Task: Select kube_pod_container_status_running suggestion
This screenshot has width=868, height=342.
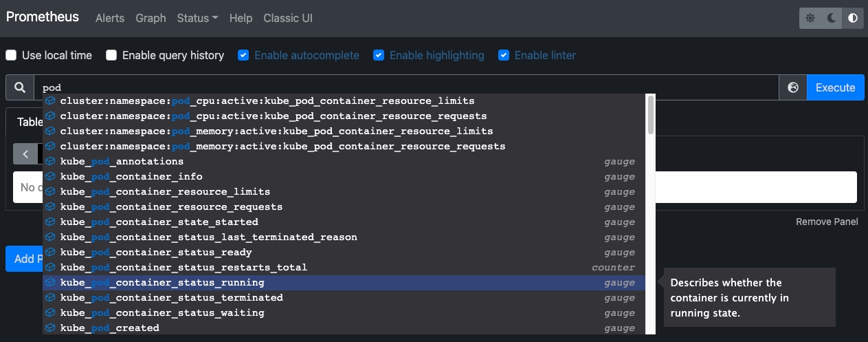Action: tap(162, 283)
